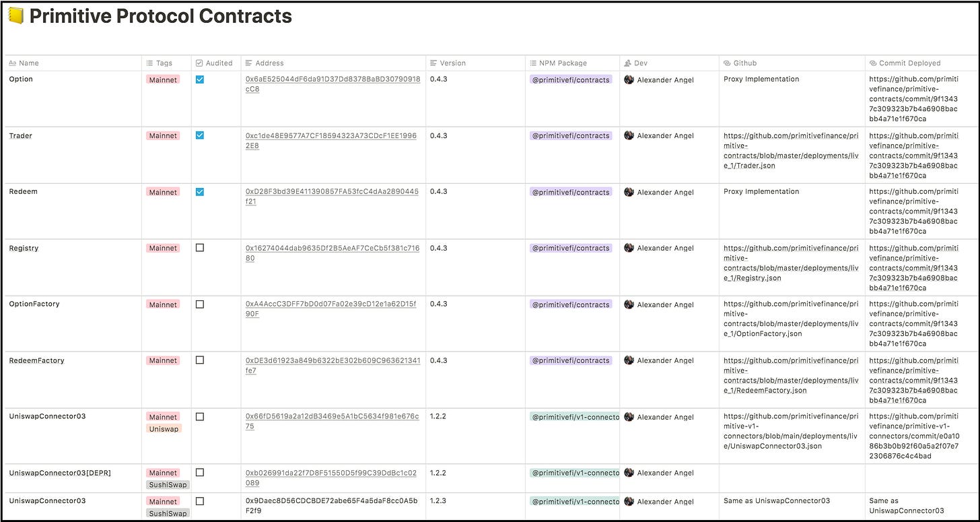Screen dimensions: 980x522
Task: Click the OptionFactory name cell
Action: 73,323
